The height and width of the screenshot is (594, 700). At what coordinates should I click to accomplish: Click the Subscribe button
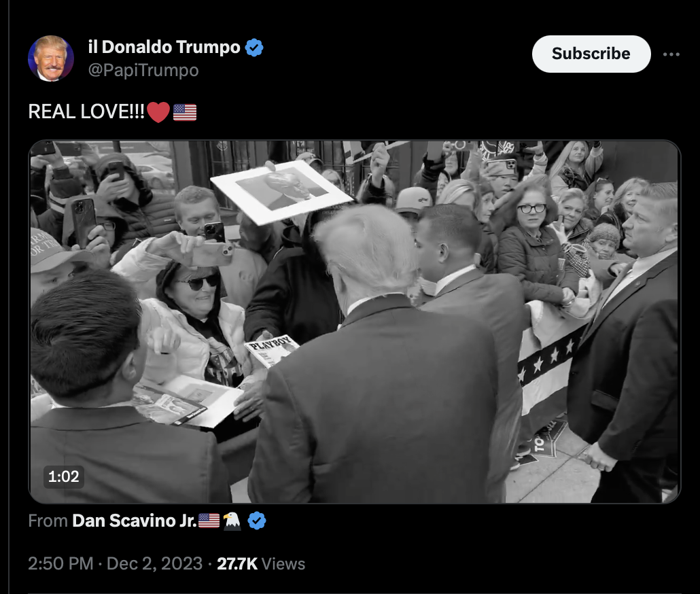coord(591,54)
